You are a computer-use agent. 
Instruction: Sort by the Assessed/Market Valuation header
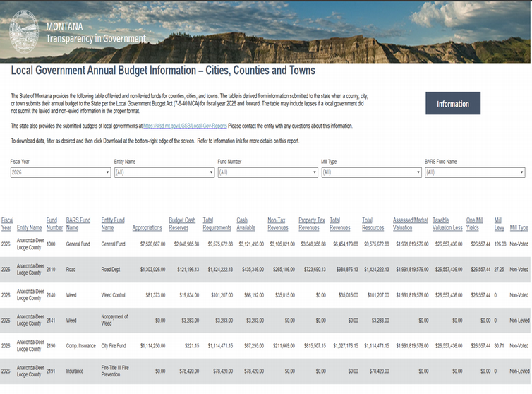pyautogui.click(x=411, y=224)
